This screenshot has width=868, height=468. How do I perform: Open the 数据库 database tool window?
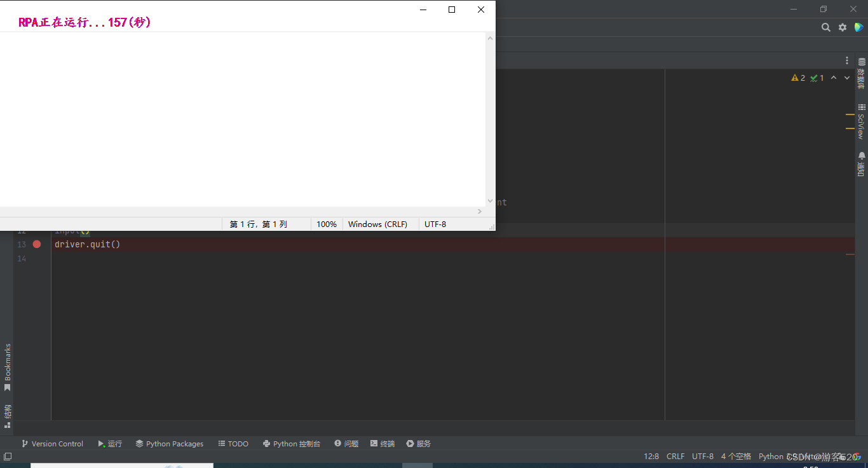862,74
